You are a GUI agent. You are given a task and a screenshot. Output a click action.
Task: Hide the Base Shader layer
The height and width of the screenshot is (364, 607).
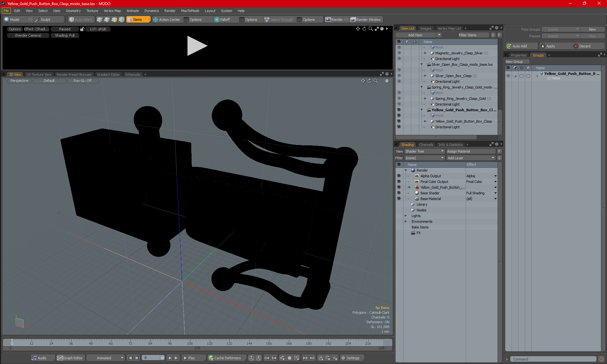[x=399, y=193]
